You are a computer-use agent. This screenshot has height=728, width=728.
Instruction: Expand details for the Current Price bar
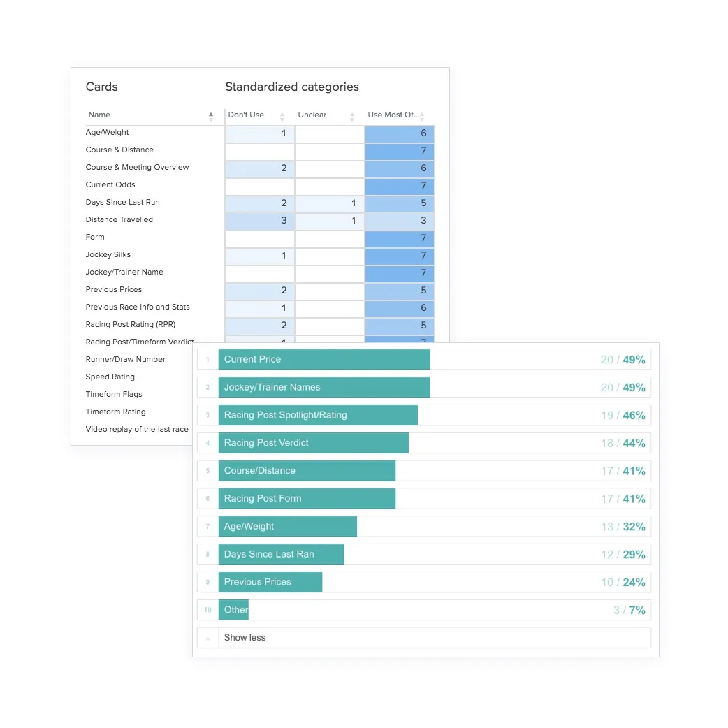(325, 359)
